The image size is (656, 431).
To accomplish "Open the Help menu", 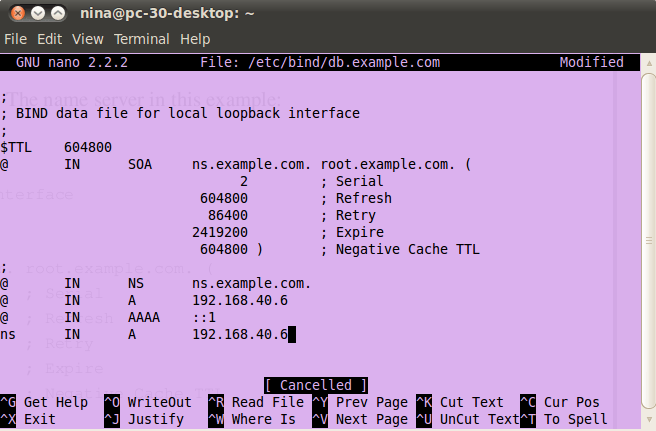I will 195,39.
